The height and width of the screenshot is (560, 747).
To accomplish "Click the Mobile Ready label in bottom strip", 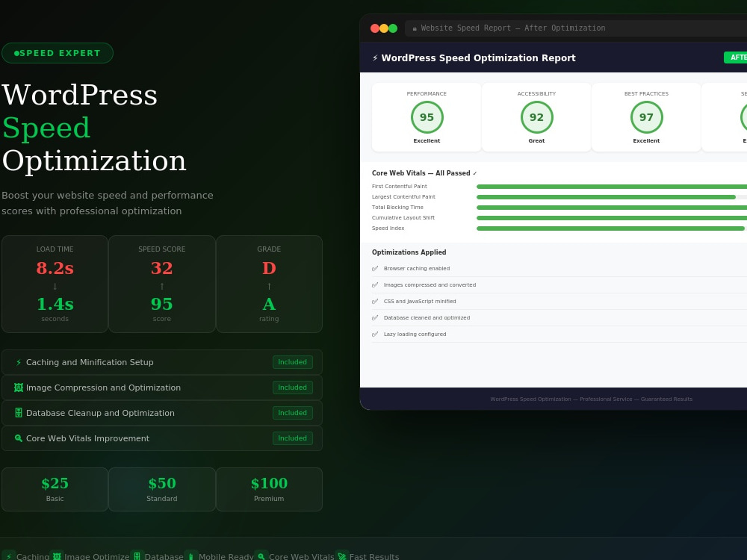I will [x=226, y=556].
